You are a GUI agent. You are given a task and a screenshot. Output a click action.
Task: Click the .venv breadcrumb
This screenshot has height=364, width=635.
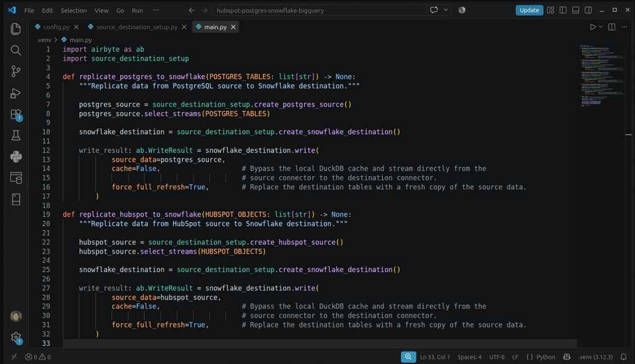click(44, 40)
